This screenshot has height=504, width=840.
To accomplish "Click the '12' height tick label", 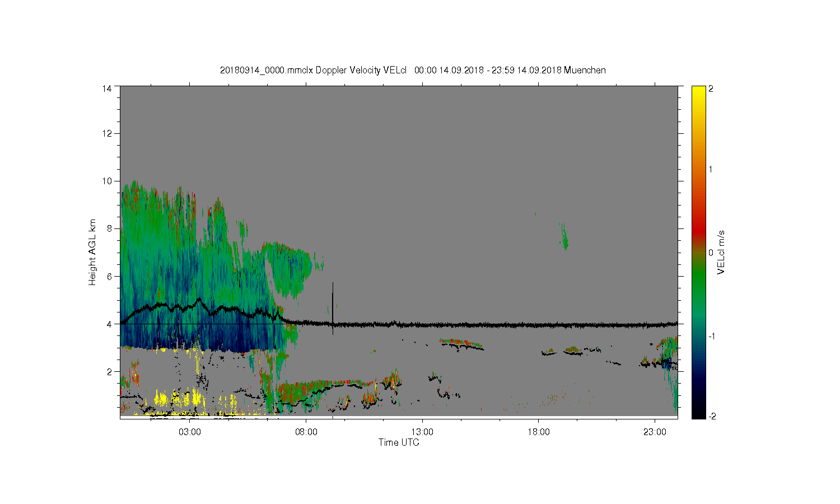I will (107, 133).
